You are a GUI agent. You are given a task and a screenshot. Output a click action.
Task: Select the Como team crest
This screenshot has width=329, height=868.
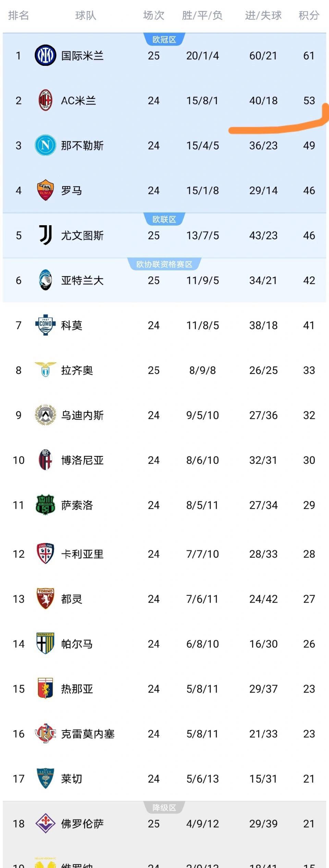pyautogui.click(x=45, y=325)
